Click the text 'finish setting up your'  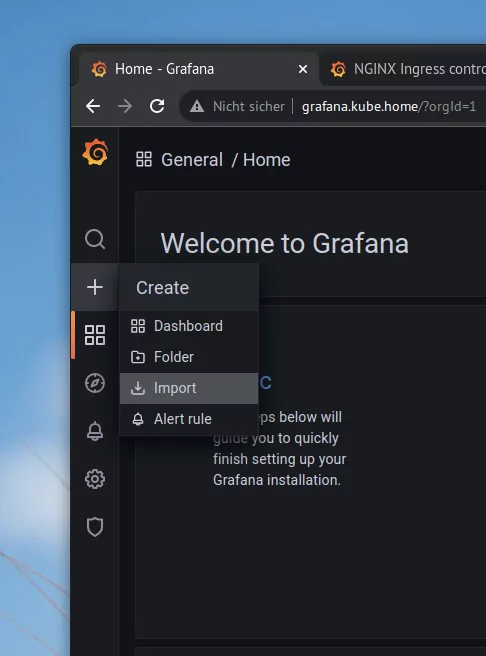[279, 459]
